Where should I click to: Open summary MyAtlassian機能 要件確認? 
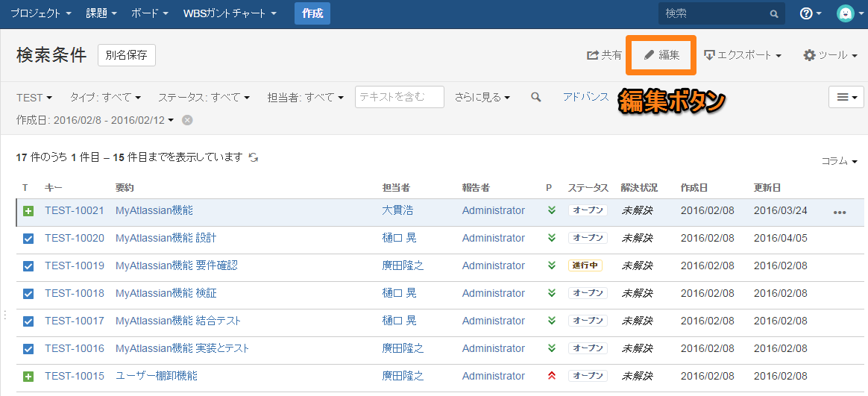[177, 265]
